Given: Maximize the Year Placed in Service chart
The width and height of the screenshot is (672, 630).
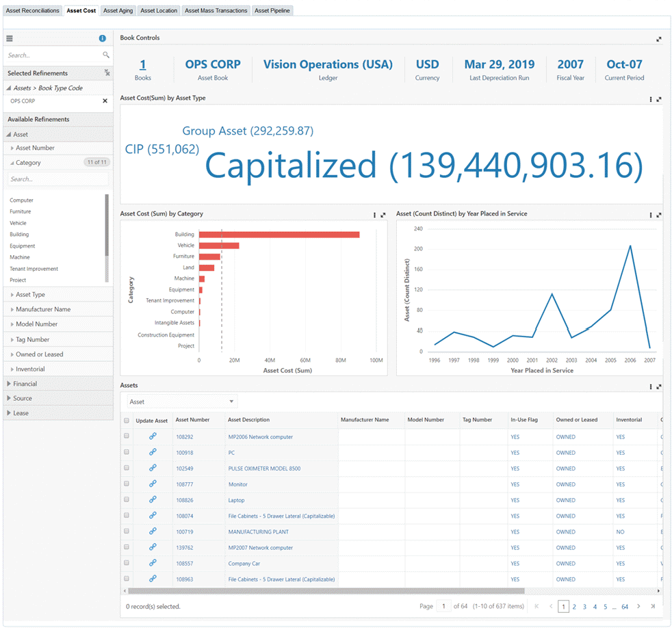Looking at the screenshot, I should (659, 215).
